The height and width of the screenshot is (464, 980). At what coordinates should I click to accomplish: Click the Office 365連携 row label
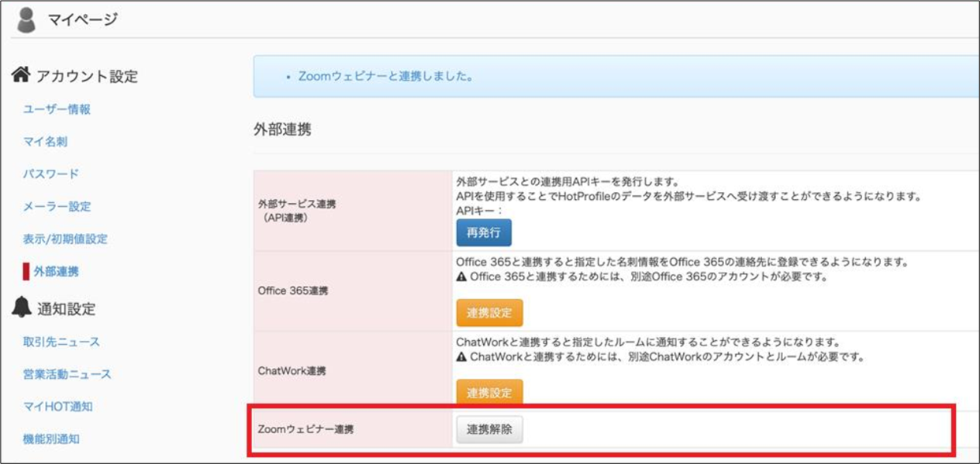point(292,291)
